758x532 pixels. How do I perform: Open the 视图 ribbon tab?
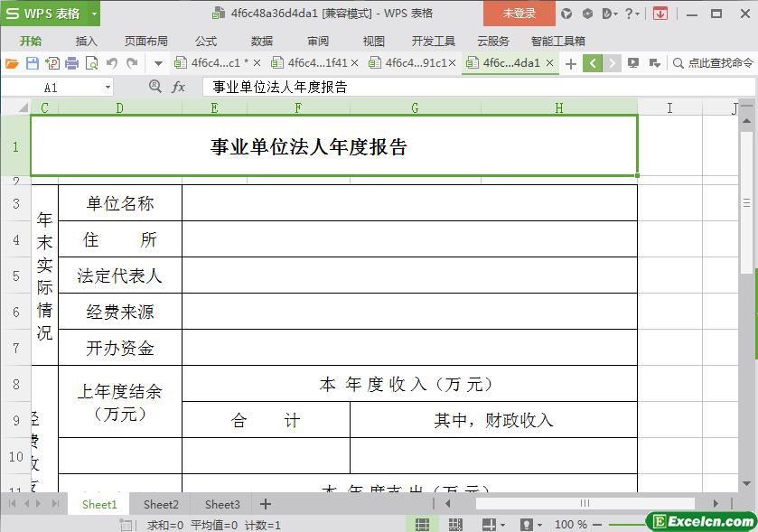[374, 41]
